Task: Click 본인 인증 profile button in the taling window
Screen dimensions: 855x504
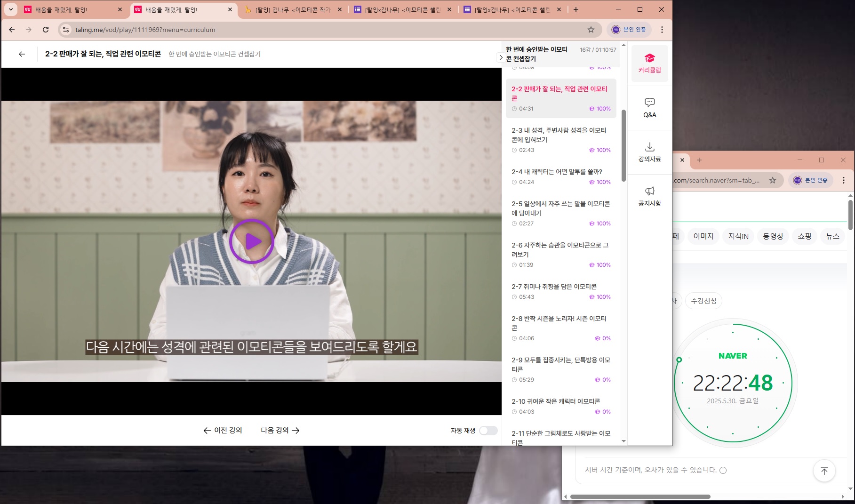Action: pos(629,30)
